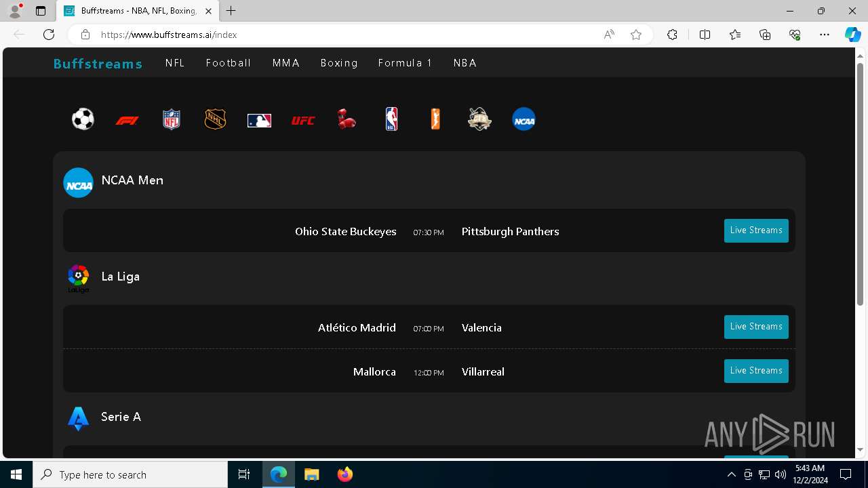868x488 pixels.
Task: Launch Firefox from taskbar
Action: (x=345, y=474)
